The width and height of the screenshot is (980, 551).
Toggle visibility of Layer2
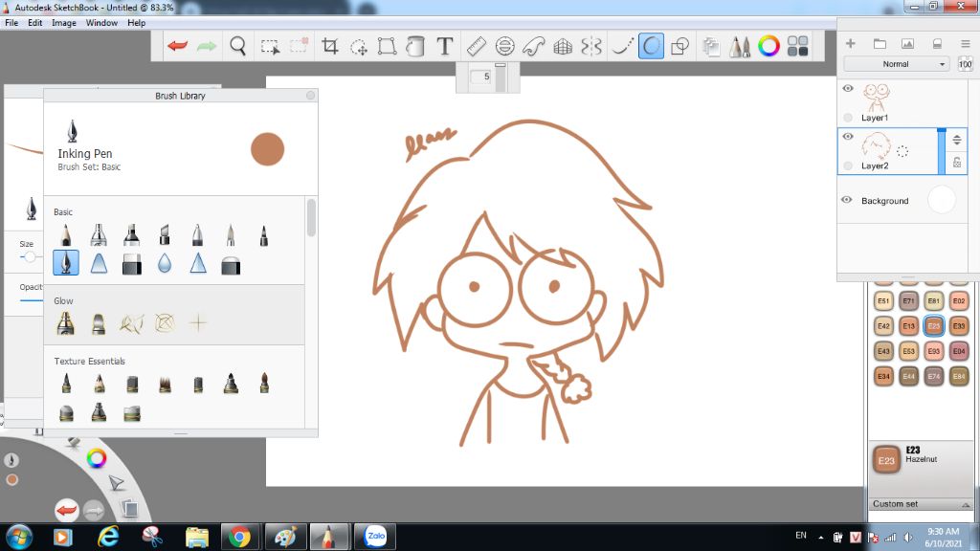point(847,137)
